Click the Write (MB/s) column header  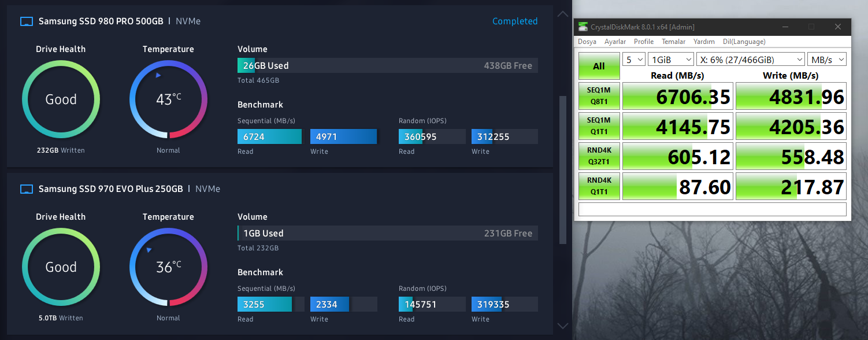coord(791,75)
